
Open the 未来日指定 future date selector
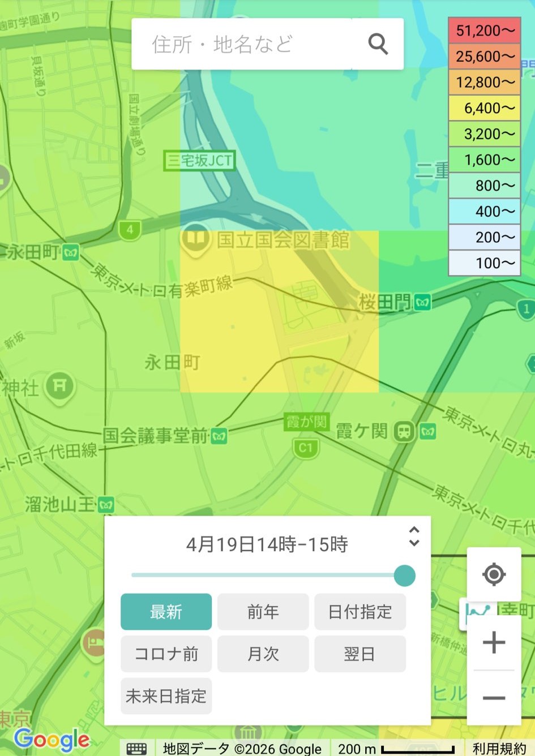point(166,696)
